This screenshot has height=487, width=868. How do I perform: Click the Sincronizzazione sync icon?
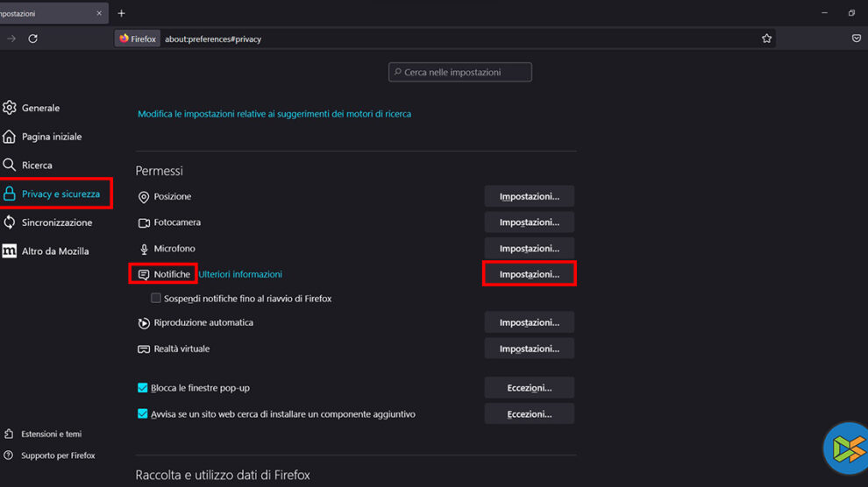coord(10,222)
